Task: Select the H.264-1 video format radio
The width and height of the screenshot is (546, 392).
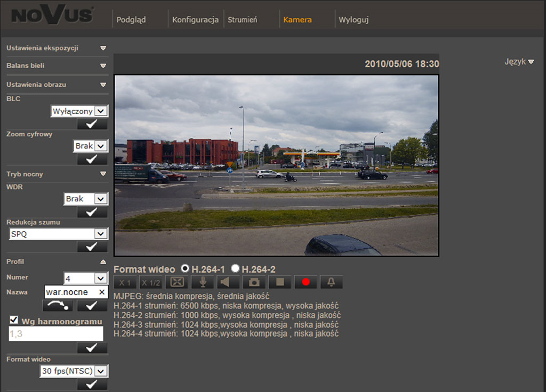Action: tap(185, 268)
